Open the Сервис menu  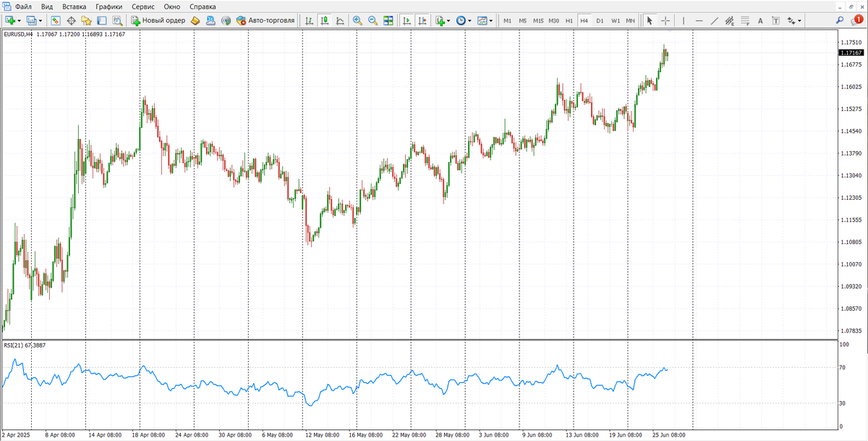pyautogui.click(x=143, y=7)
